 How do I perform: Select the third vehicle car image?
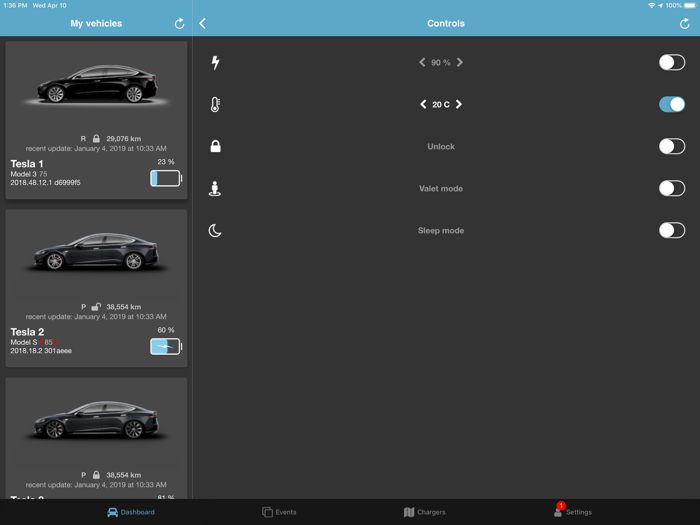tap(96, 420)
